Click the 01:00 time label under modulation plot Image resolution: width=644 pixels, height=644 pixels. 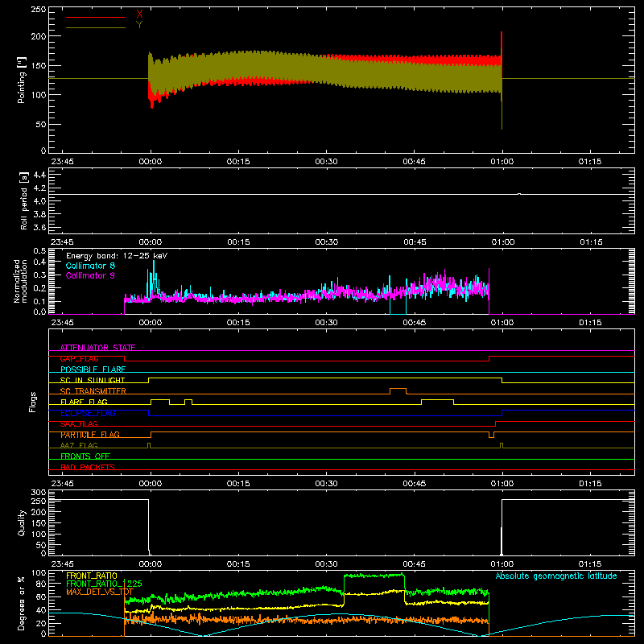point(502,323)
